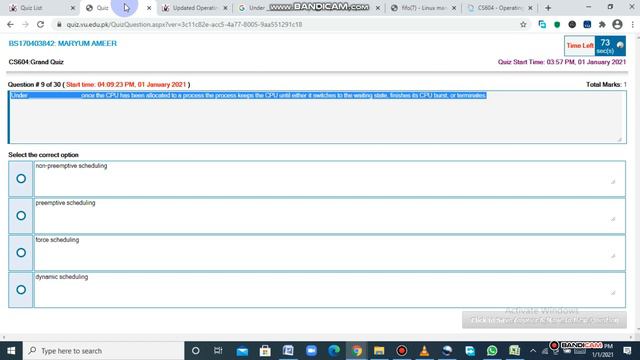Pick the dynamic scheduling radio button
The width and height of the screenshot is (640, 360).
click(x=21, y=290)
